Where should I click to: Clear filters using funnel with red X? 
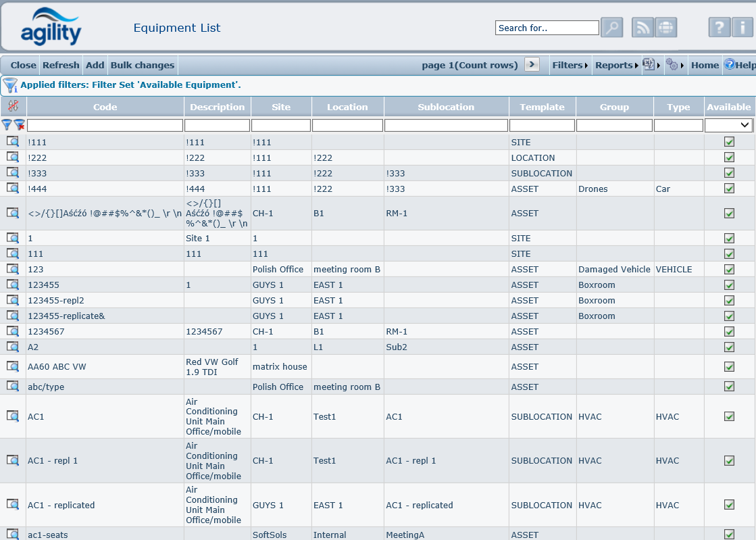[x=20, y=125]
